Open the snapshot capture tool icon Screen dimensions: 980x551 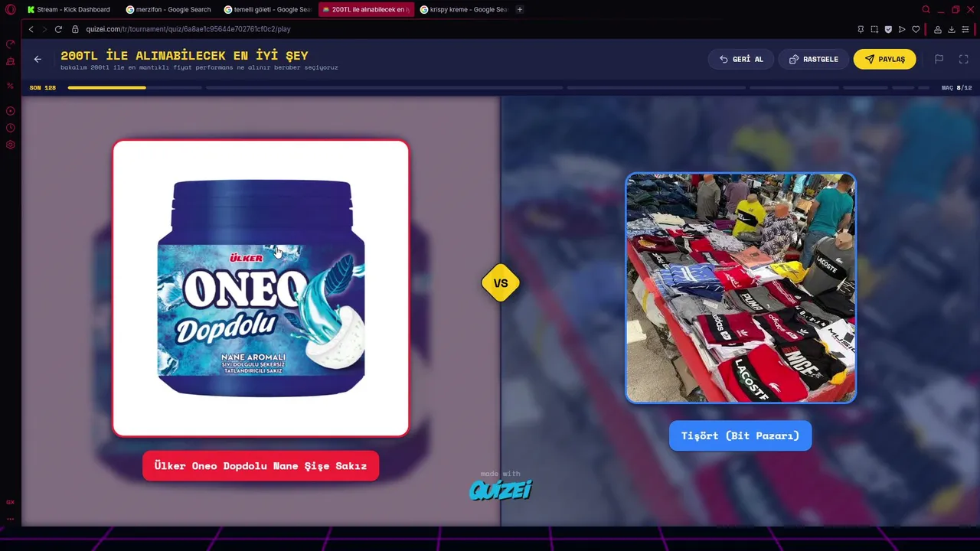(874, 29)
